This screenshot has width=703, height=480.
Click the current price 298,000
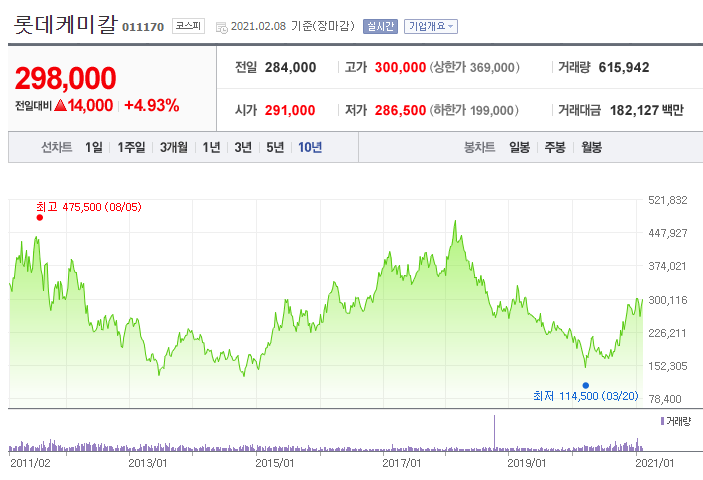[65, 78]
